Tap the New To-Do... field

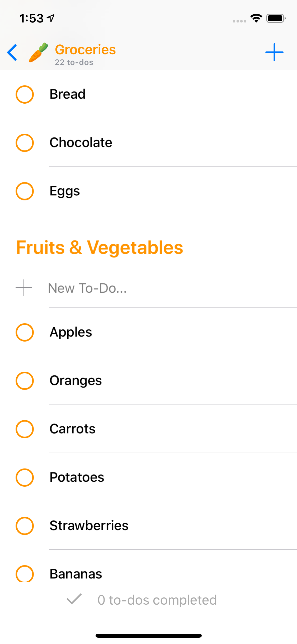[88, 288]
